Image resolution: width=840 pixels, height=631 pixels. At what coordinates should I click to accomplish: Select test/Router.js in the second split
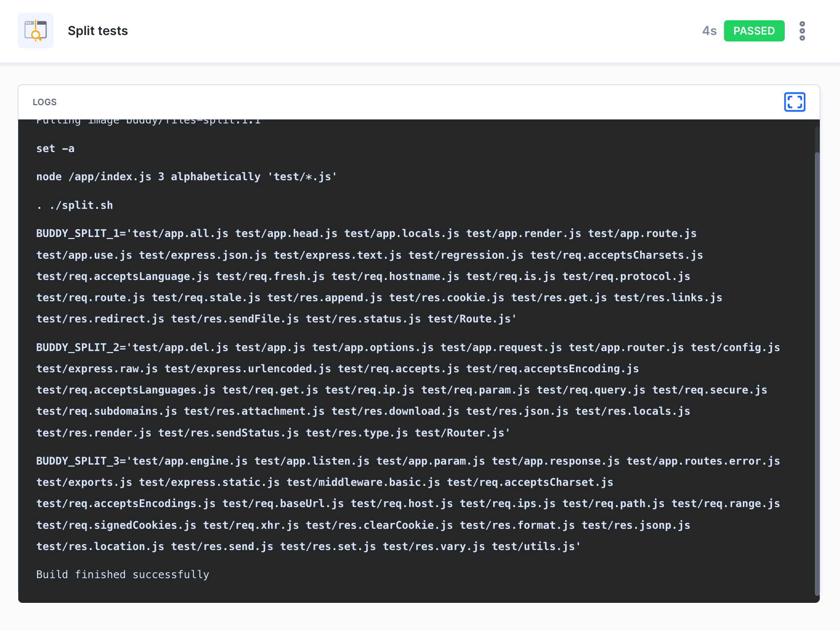[462, 433]
